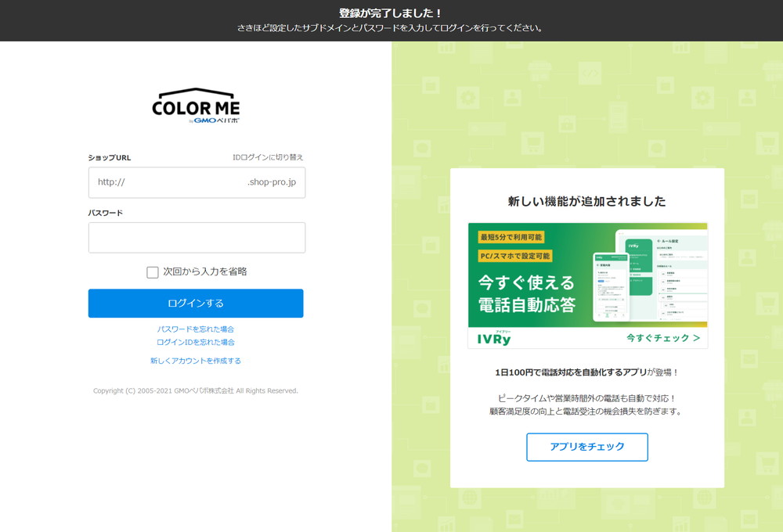Screen dimensions: 783x532
Task: Click the 1日100円で電話対応を自動化するアプリ text
Action: 571,372
